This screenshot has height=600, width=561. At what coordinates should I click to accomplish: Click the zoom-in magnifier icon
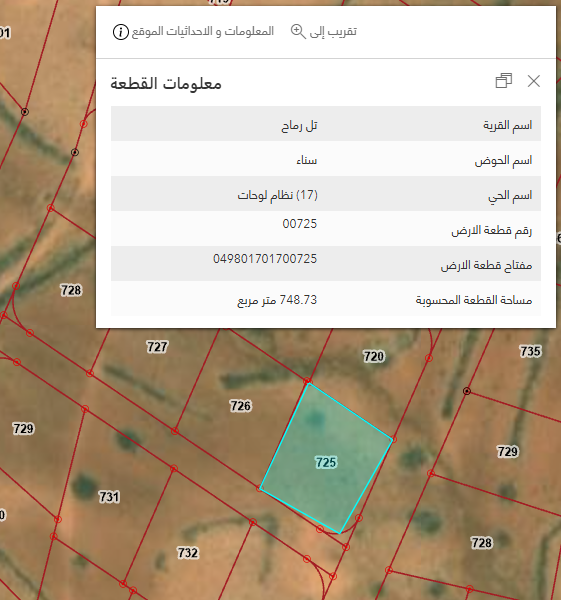point(298,31)
